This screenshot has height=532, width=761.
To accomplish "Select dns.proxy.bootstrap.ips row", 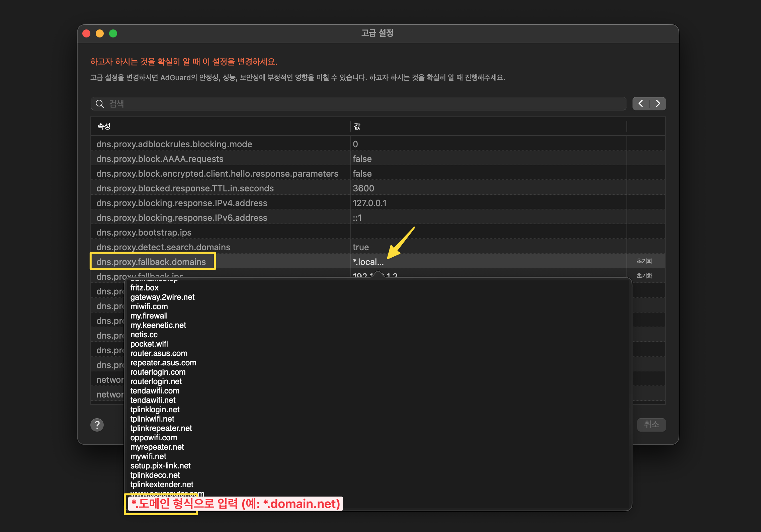I will point(378,232).
